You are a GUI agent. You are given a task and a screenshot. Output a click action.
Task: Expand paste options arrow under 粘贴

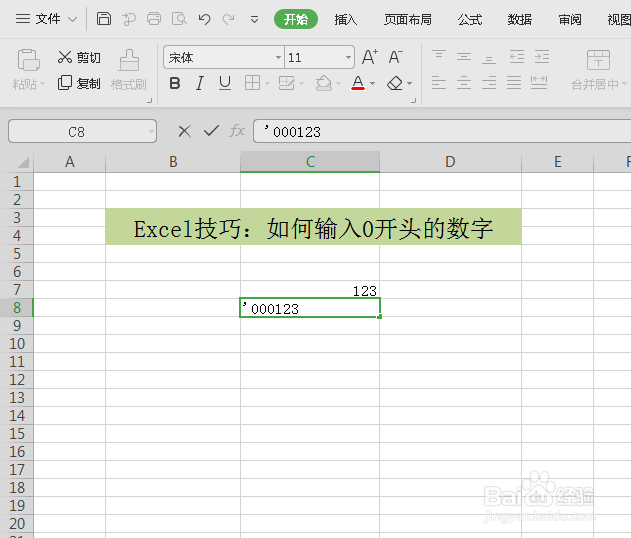point(42,84)
